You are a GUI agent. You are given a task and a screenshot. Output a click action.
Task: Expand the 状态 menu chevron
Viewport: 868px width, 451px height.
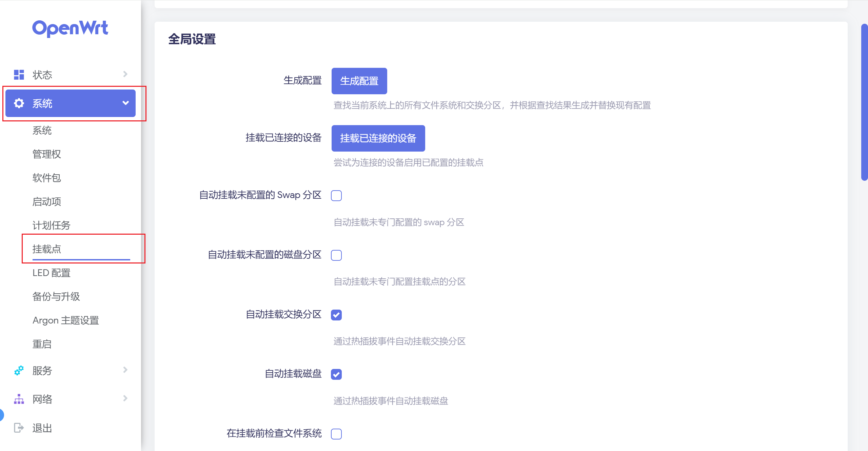[125, 74]
